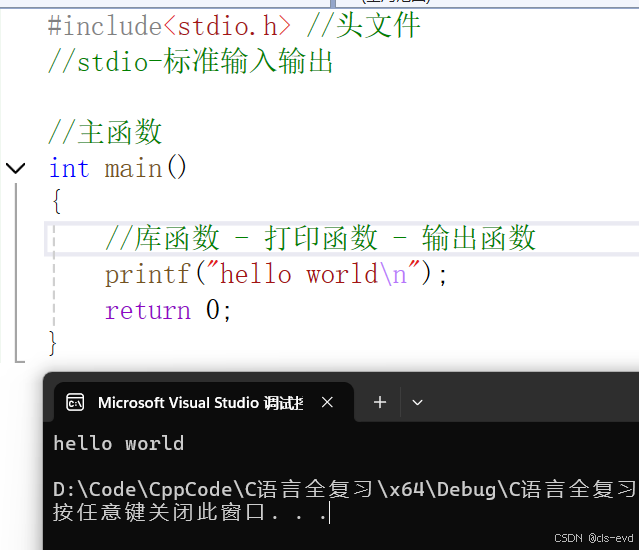Click the D:\Code\CppCode path line in console
639x550 pixels.
point(345,490)
